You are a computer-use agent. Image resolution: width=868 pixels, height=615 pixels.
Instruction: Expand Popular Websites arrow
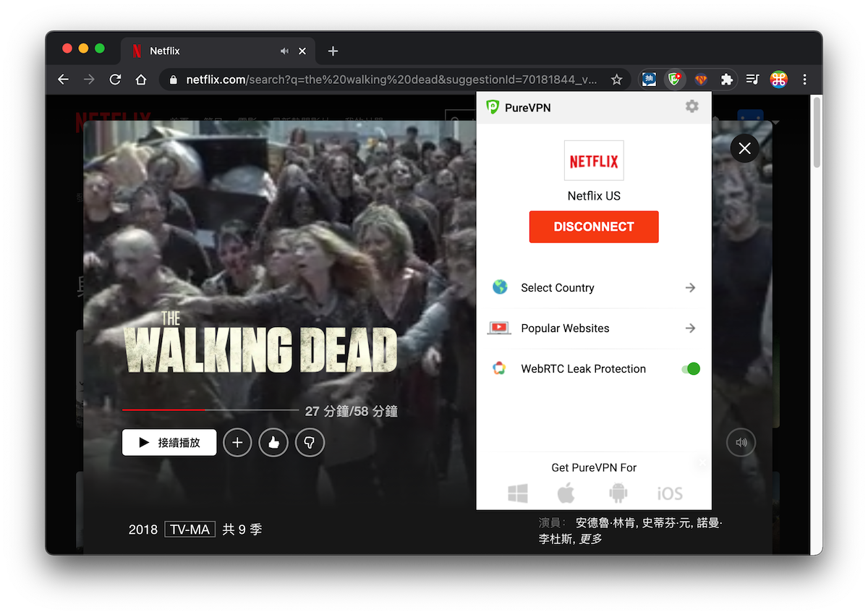[x=691, y=328]
